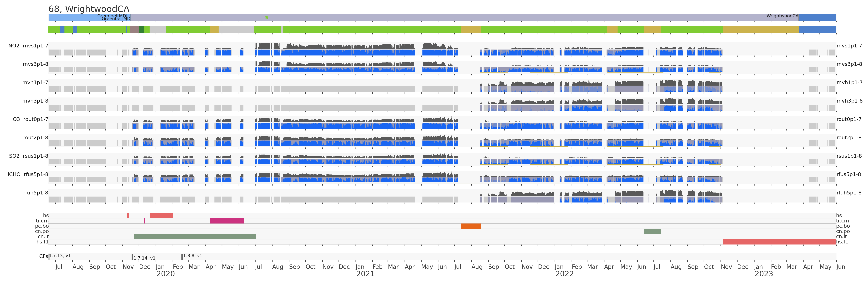Click the dark blue segment at location bar end
Viewport: 868px width, 283px height.
pos(817,18)
